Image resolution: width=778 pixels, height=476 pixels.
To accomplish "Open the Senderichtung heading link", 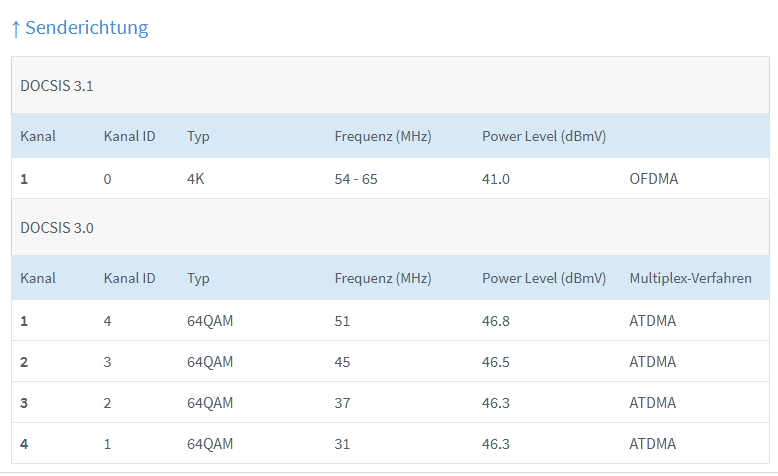I will [x=86, y=28].
